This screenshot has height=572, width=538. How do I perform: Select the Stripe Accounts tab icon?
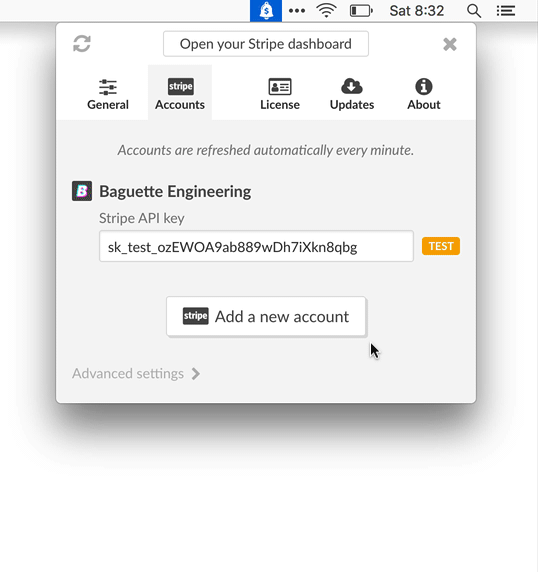pyautogui.click(x=181, y=86)
